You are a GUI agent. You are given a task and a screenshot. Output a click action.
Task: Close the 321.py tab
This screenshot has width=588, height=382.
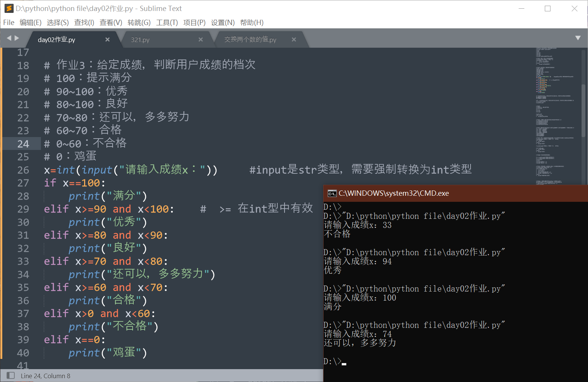pos(200,39)
